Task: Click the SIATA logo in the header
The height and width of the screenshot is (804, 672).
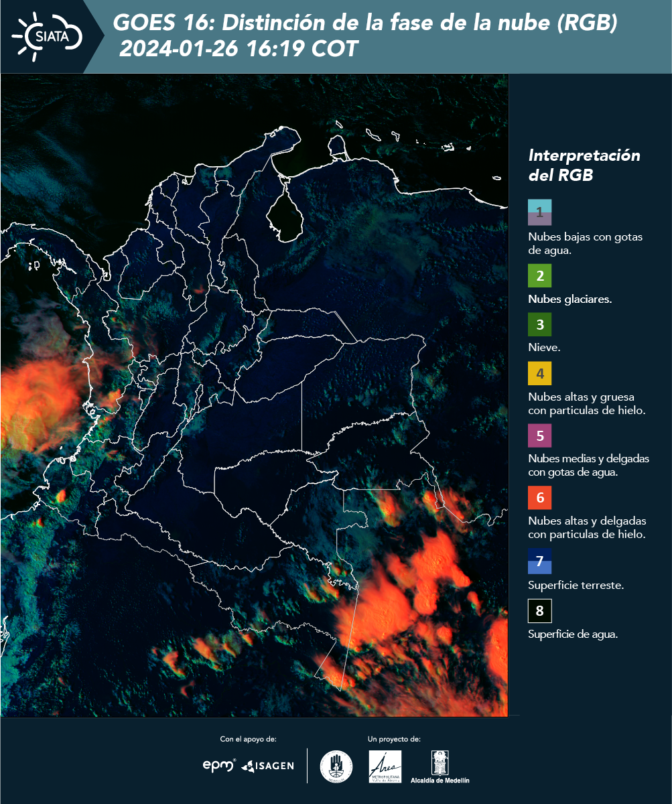Action: point(47,37)
